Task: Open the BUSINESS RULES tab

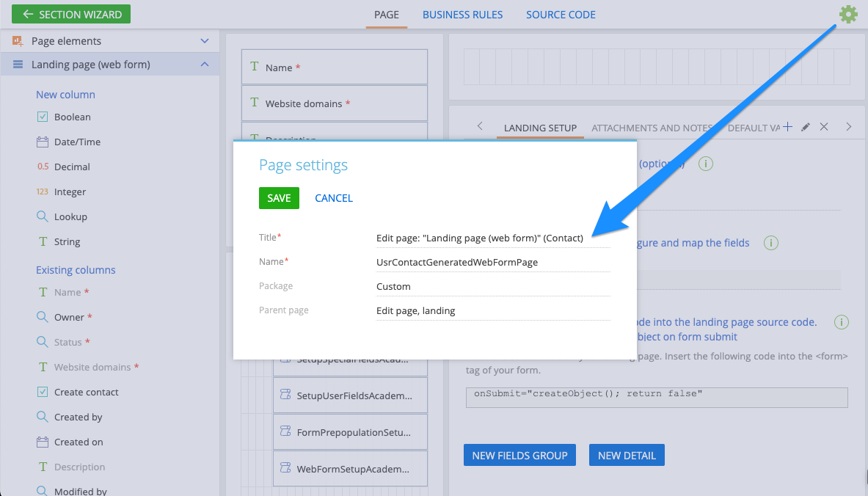Action: [463, 15]
